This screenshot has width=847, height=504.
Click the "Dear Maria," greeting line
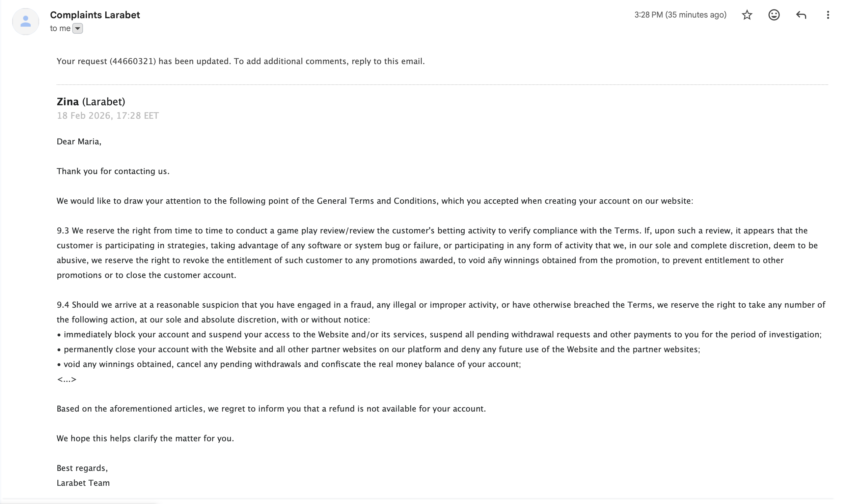[x=79, y=142]
